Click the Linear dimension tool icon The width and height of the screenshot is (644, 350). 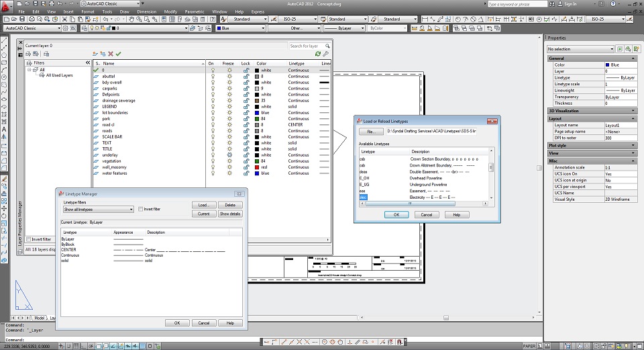425,19
